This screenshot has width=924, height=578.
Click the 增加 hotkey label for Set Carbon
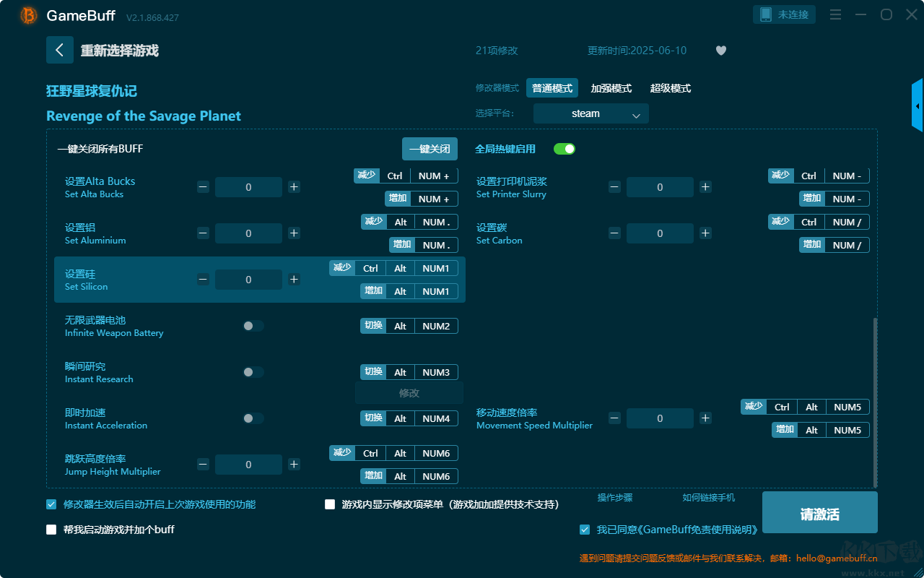812,245
